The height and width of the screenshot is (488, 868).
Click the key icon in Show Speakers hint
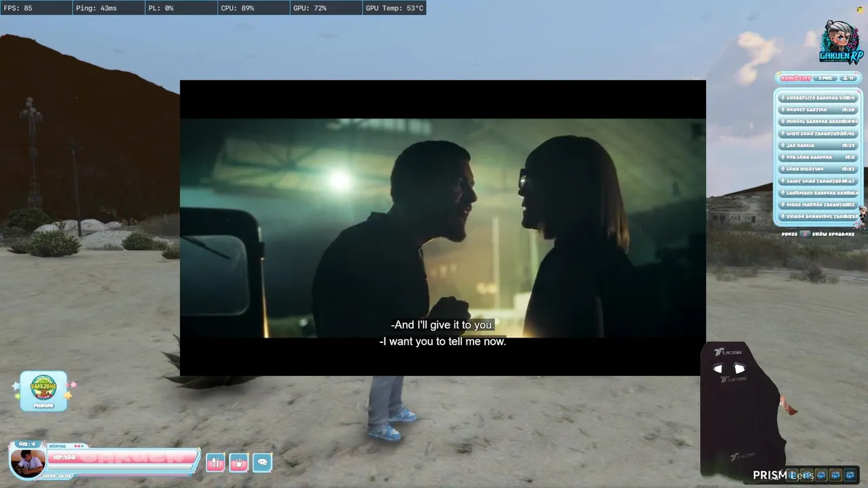click(x=804, y=234)
